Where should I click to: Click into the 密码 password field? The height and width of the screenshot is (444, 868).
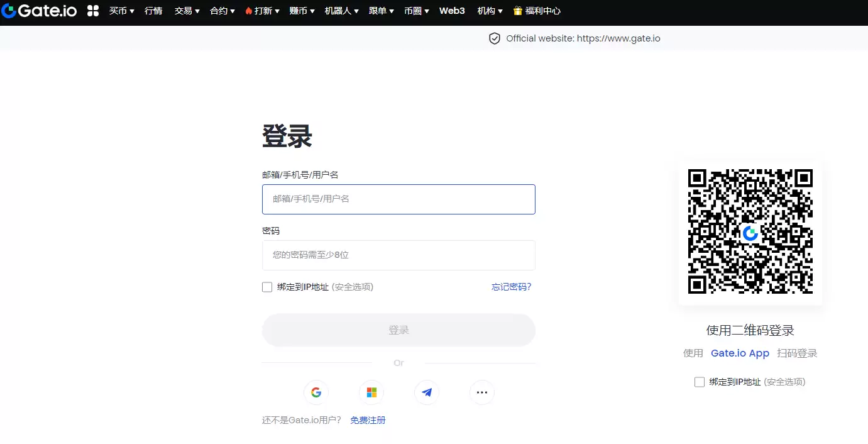(x=398, y=255)
